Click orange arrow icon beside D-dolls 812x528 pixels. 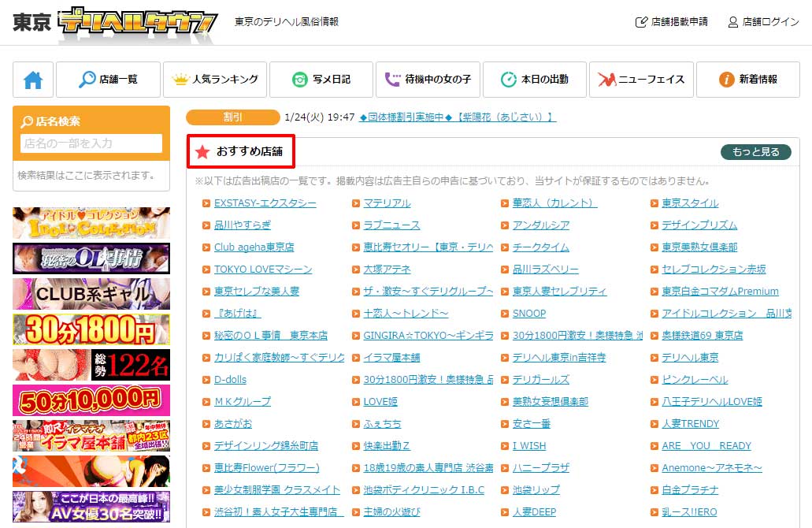tap(206, 381)
